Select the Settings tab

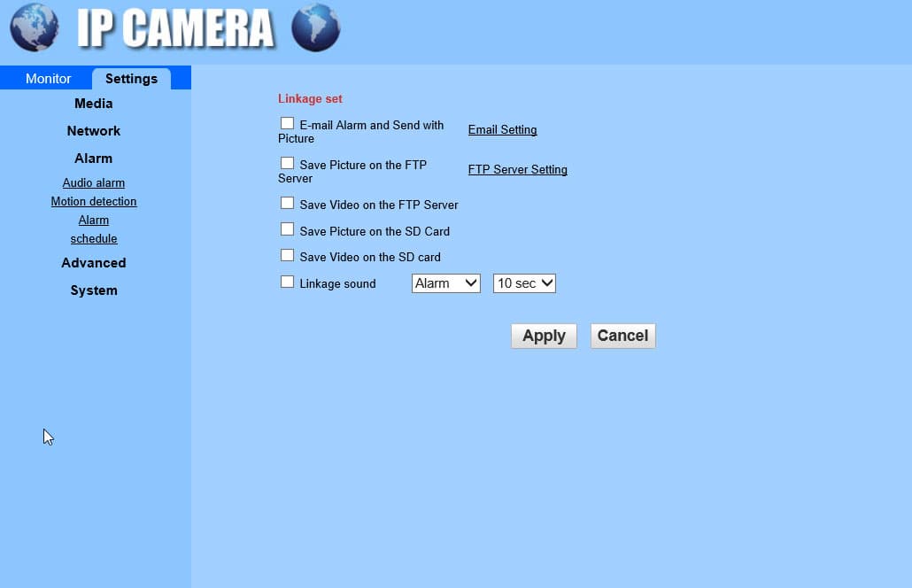pos(131,79)
